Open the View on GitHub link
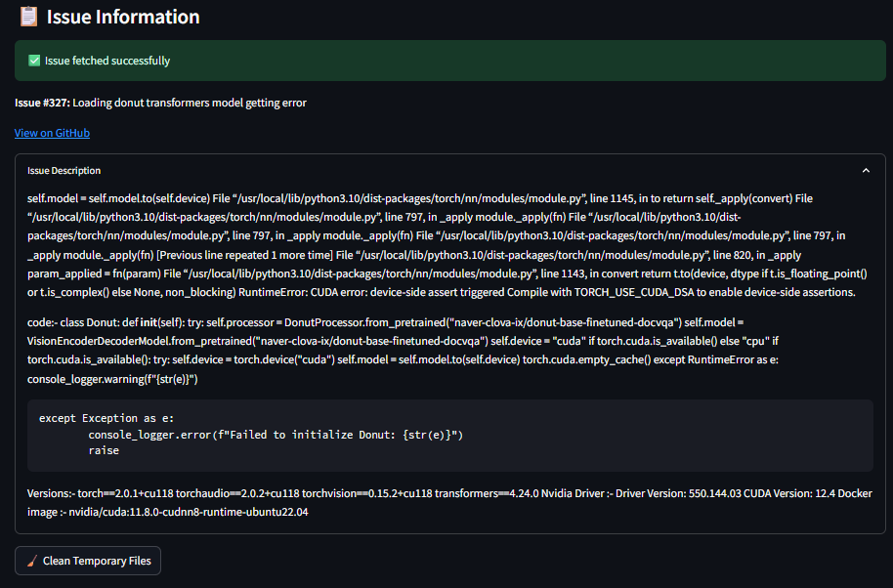 (x=52, y=133)
